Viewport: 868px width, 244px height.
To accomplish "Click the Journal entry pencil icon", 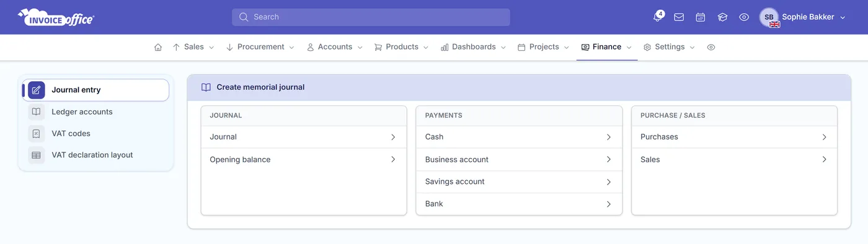I will [x=37, y=90].
